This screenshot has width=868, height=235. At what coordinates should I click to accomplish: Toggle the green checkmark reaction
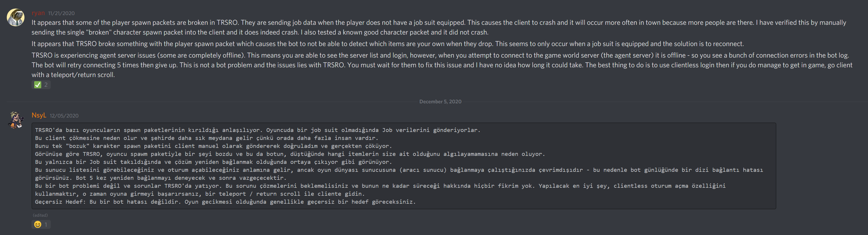[41, 85]
